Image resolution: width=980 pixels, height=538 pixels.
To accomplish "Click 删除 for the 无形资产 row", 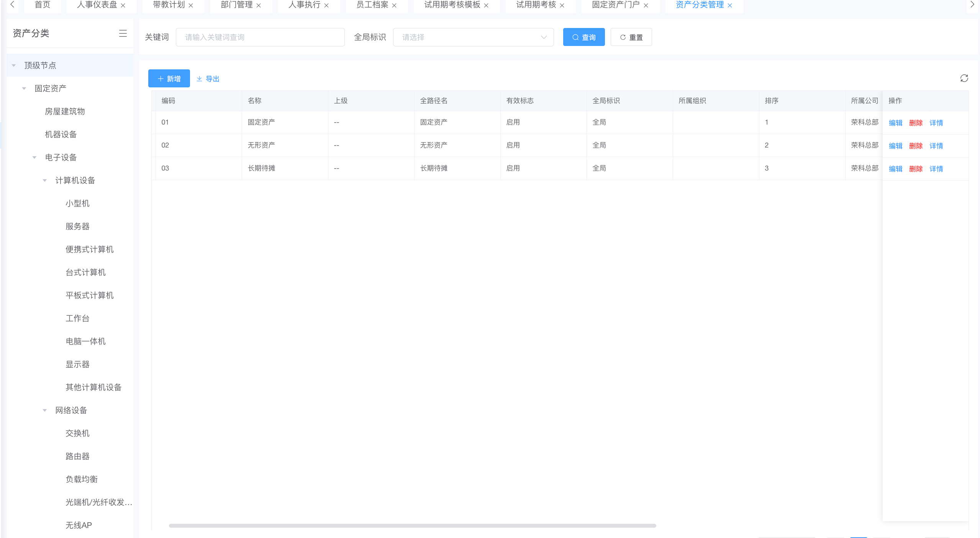I will pyautogui.click(x=916, y=146).
